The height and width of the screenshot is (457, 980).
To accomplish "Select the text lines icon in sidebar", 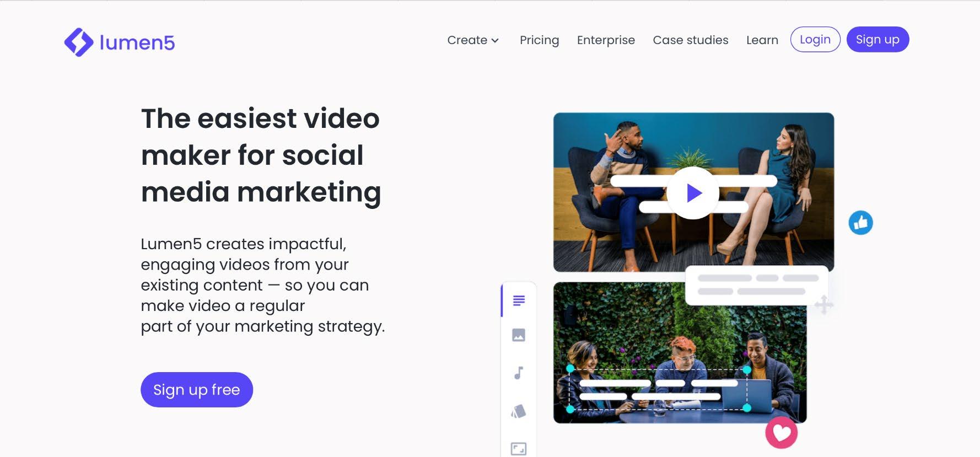I will tap(519, 300).
